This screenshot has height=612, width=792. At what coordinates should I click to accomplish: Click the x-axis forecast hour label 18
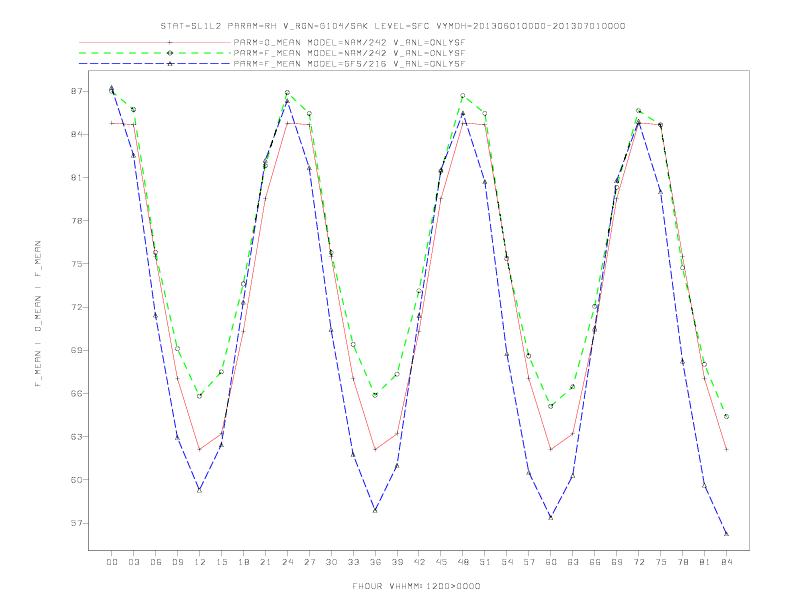tap(243, 562)
